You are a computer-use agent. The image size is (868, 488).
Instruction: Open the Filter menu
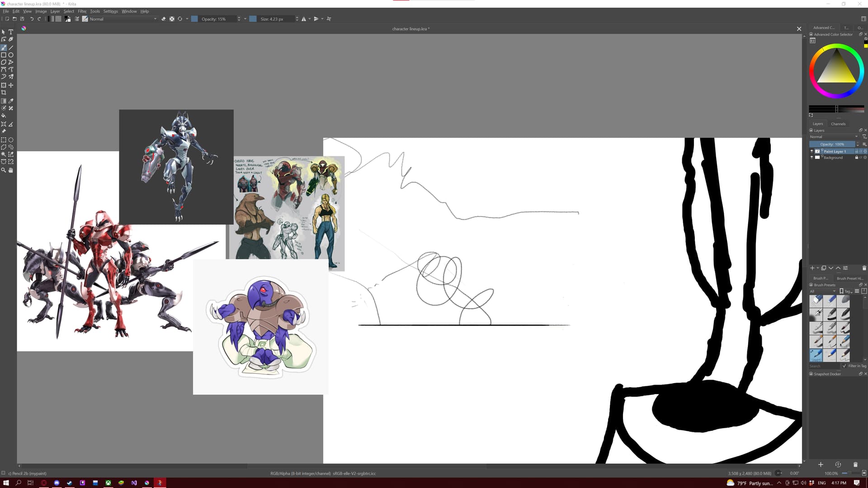point(82,11)
